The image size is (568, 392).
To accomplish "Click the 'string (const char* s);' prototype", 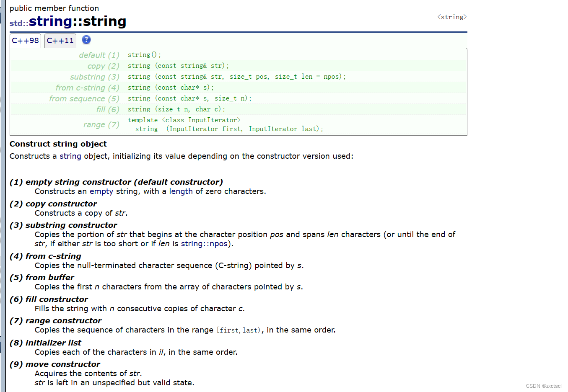I will click(x=171, y=88).
